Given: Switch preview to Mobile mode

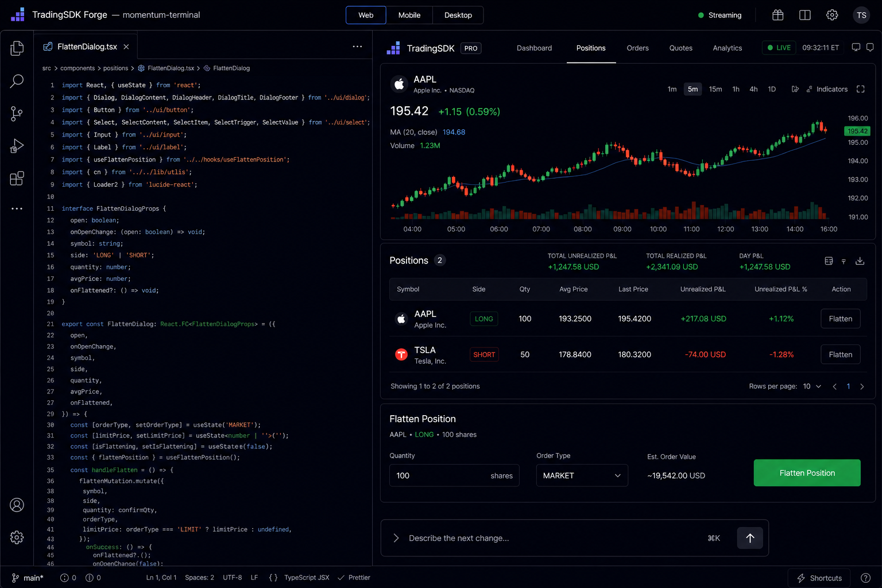Looking at the screenshot, I should click(x=409, y=15).
